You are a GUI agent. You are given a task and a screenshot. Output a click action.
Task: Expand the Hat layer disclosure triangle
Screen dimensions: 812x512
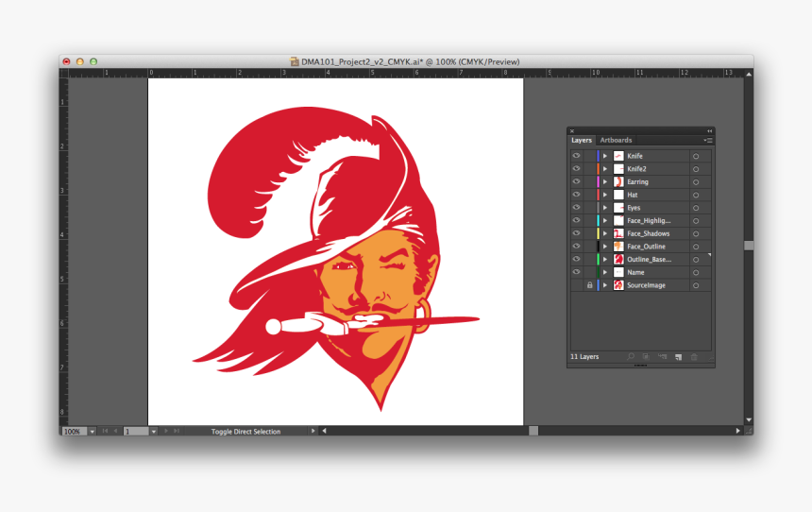[605, 195]
